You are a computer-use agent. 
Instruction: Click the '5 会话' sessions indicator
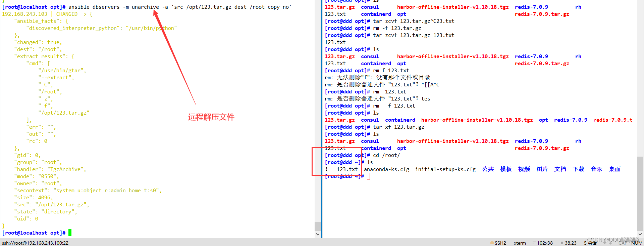click(x=590, y=243)
